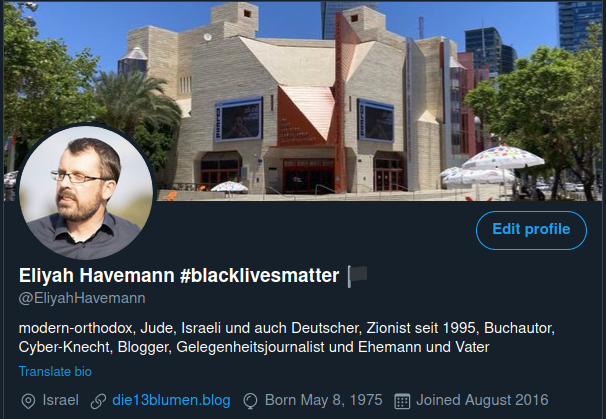This screenshot has width=606, height=419.
Task: Open the header banner image of the building
Action: tap(304, 100)
